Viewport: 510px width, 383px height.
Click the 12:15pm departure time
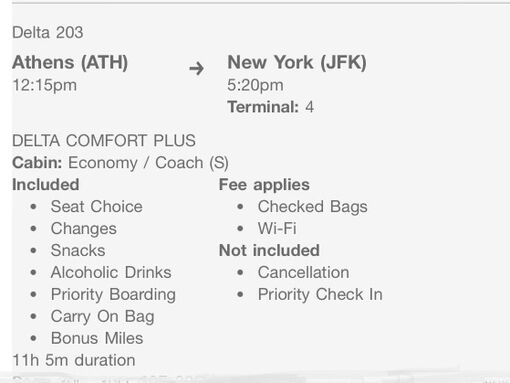click(45, 85)
